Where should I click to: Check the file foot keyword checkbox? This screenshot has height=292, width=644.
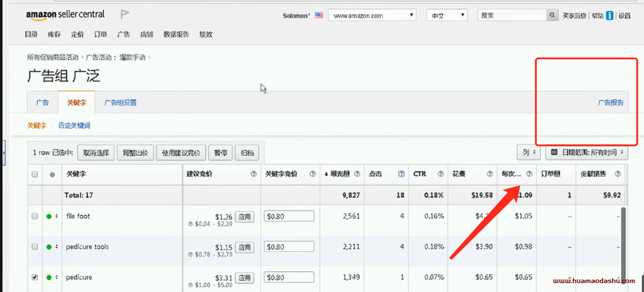coord(35,216)
